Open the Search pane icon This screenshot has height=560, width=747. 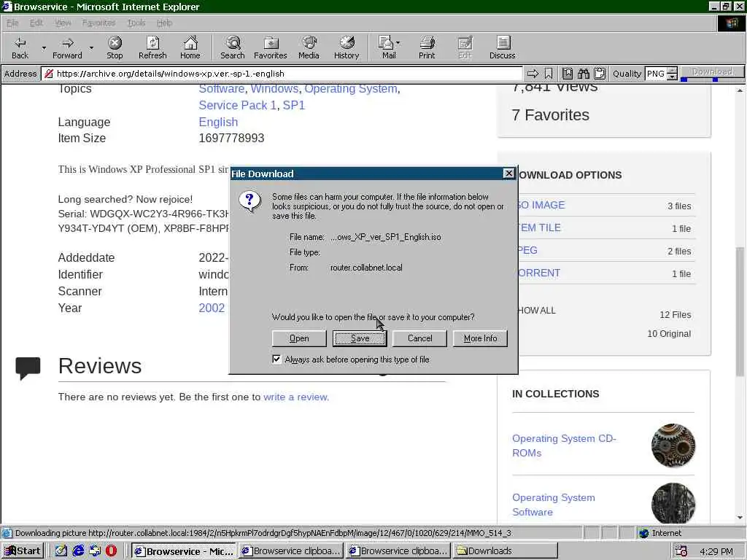click(x=233, y=47)
